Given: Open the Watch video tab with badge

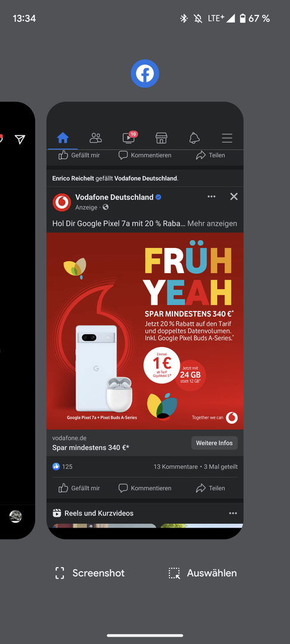Looking at the screenshot, I should click(129, 138).
